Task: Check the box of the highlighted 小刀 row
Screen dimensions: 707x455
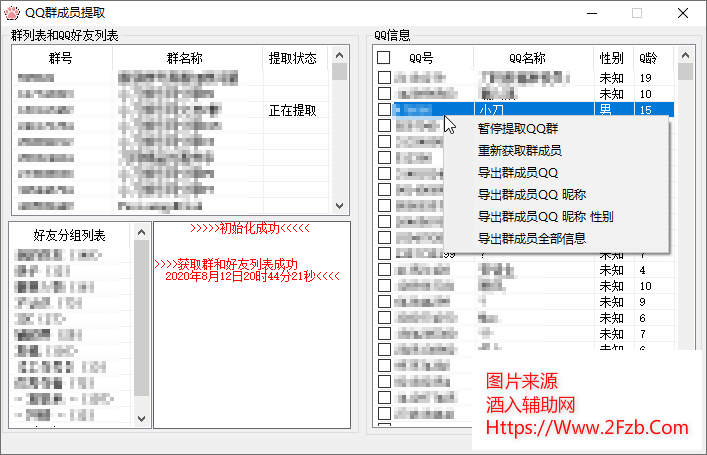Action: 384,110
